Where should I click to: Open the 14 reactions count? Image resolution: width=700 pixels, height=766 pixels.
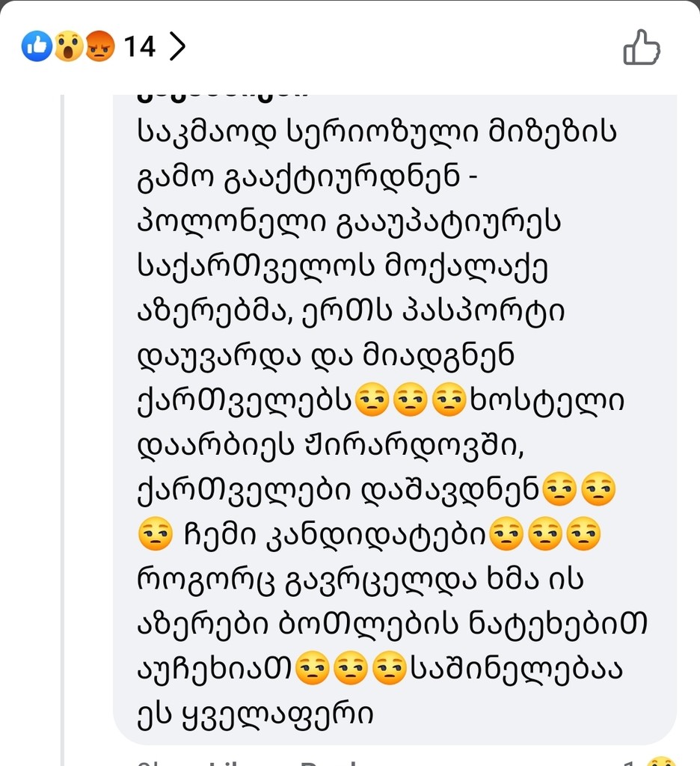click(x=139, y=48)
